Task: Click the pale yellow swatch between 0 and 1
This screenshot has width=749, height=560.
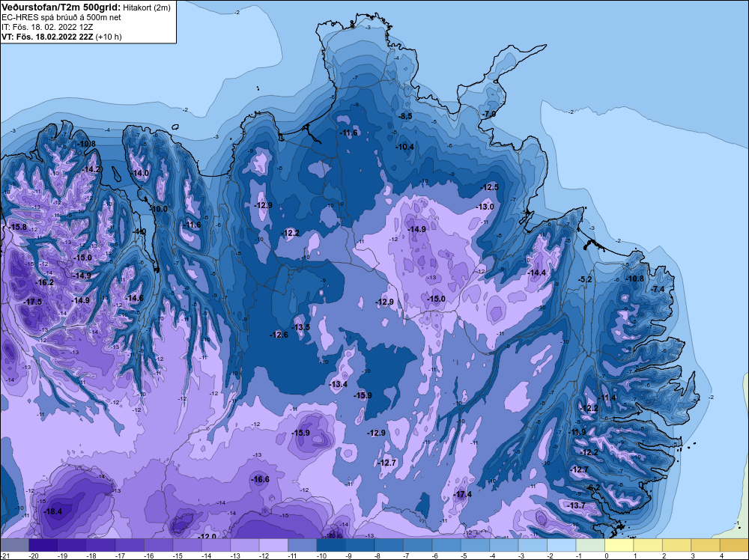Action: coord(619,545)
